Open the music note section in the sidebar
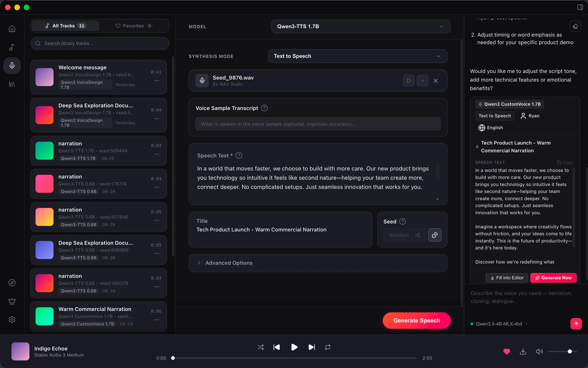Image resolution: width=588 pixels, height=368 pixels. click(x=12, y=47)
